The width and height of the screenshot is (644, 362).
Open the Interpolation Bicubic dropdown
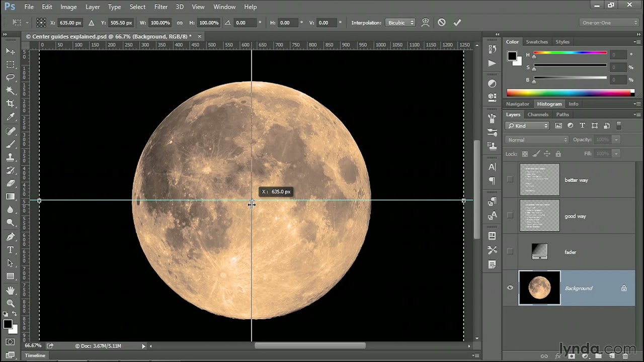[x=400, y=22]
